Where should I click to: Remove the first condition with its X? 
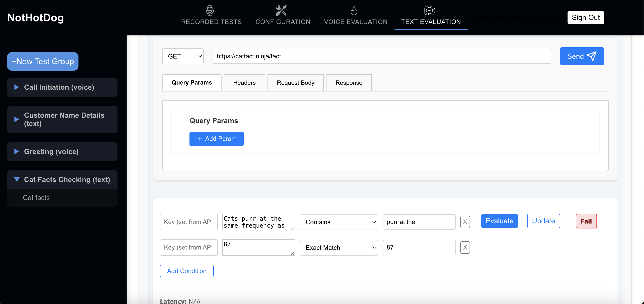(465, 222)
